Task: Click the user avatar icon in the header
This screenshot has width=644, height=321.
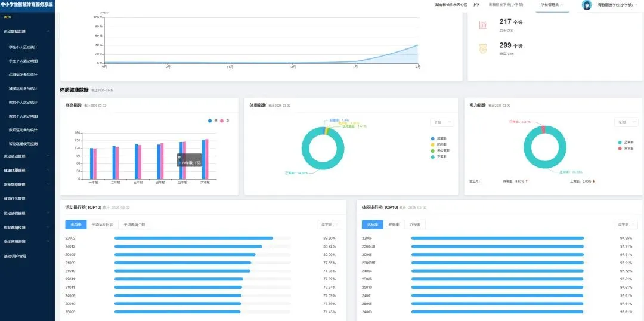Action: pyautogui.click(x=587, y=5)
